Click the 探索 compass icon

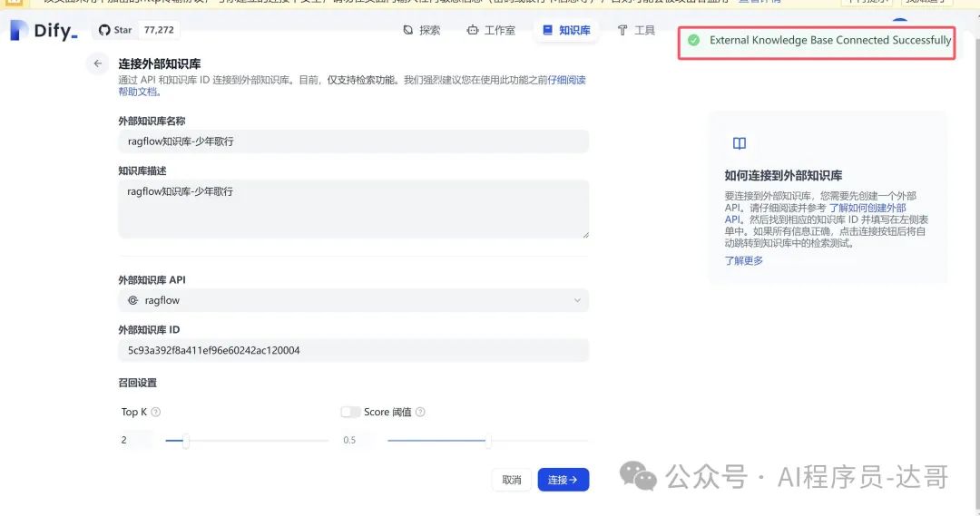point(408,30)
